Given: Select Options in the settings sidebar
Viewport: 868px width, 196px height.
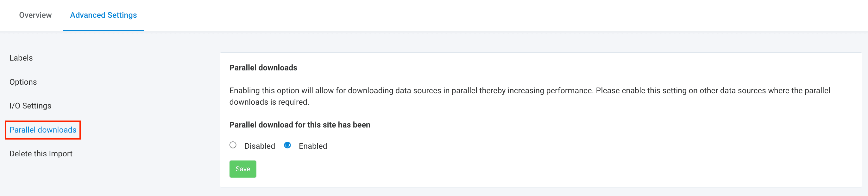Looking at the screenshot, I should point(23,82).
